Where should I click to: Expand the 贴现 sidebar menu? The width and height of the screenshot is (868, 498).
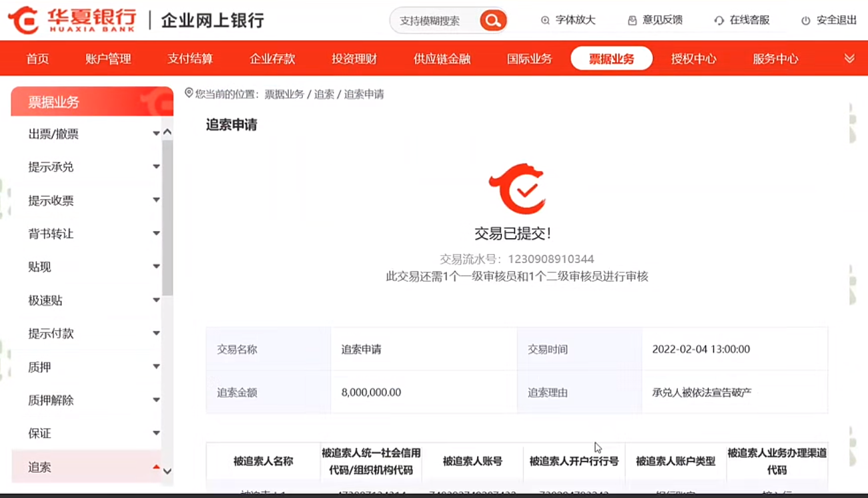156,266
